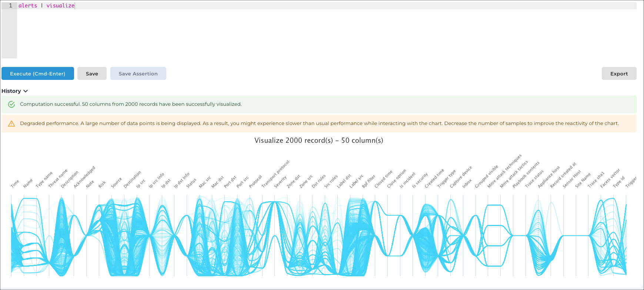The image size is (644, 290).
Task: Click the Protocol axis label
Action: [x=256, y=181]
